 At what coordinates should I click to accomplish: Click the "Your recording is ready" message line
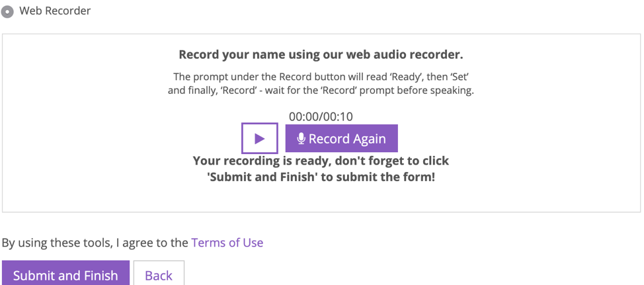tap(321, 161)
